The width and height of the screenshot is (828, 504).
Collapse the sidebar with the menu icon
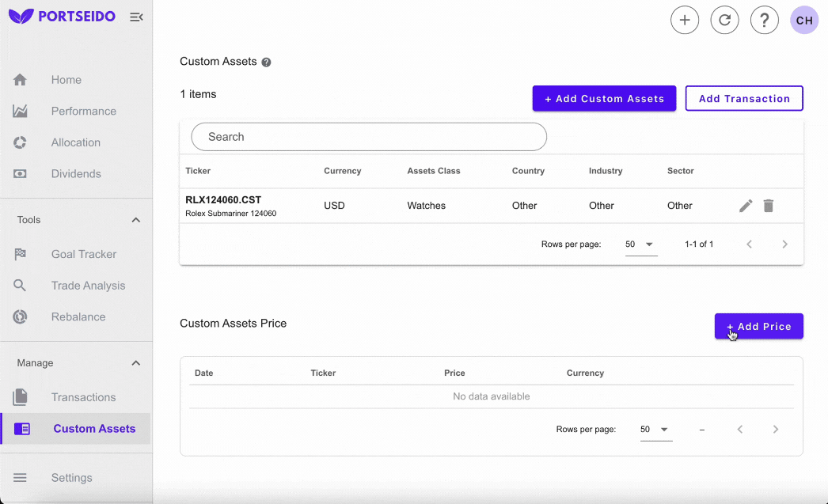coord(135,16)
